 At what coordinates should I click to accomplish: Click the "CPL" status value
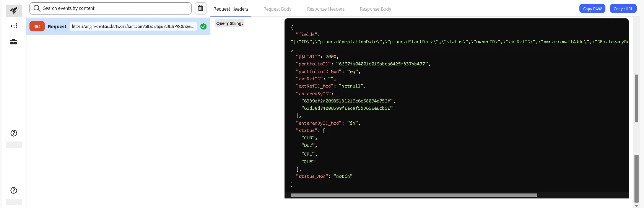(308, 154)
